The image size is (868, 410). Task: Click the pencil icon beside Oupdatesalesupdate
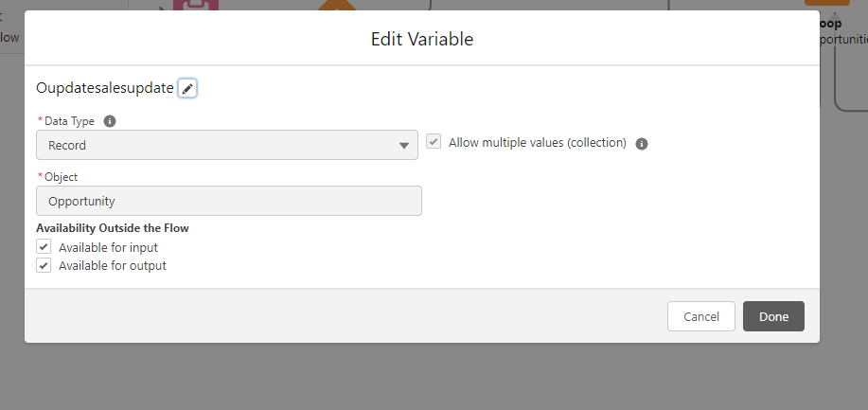(187, 88)
